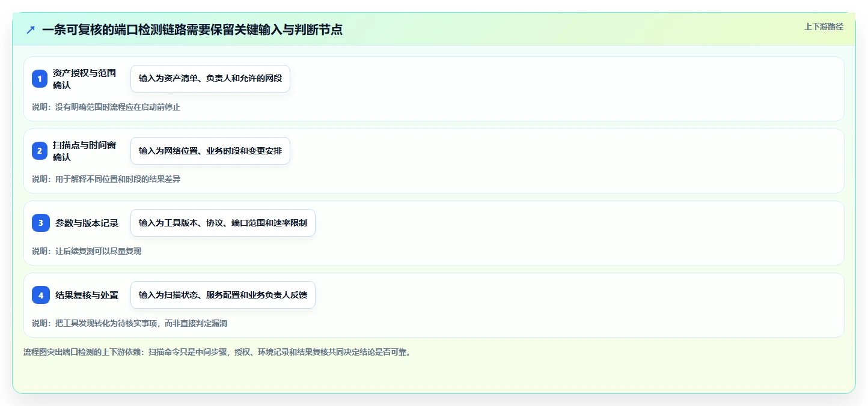Image resolution: width=868 pixels, height=406 pixels.
Task: Click the box 输入为资产清单、负责人和允许的网段
Action: (210, 79)
